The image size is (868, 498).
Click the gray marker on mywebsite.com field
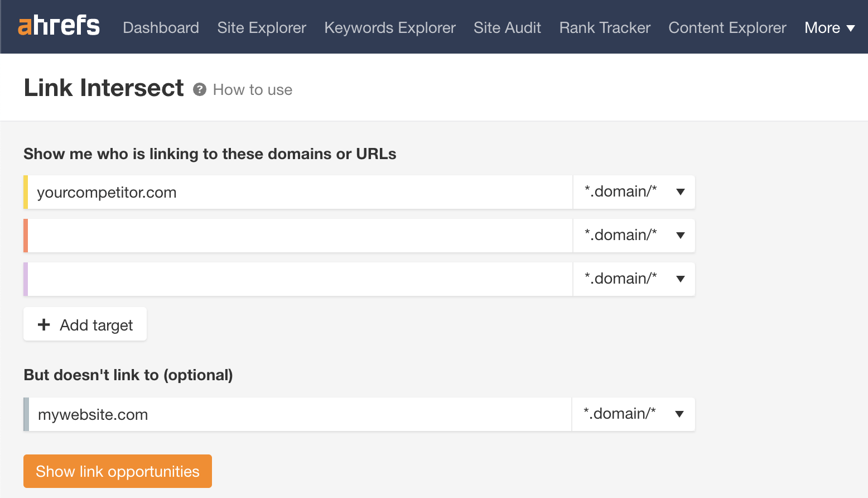pos(25,414)
